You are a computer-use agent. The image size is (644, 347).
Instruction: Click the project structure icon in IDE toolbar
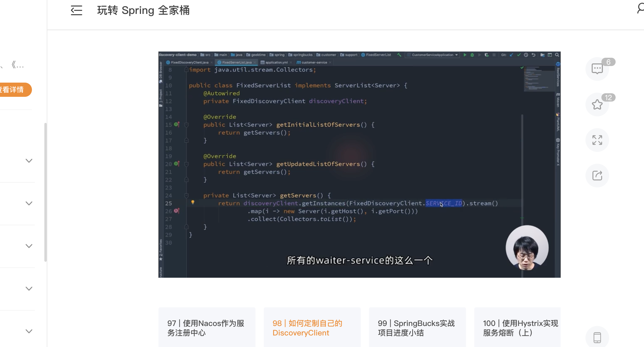(x=542, y=55)
